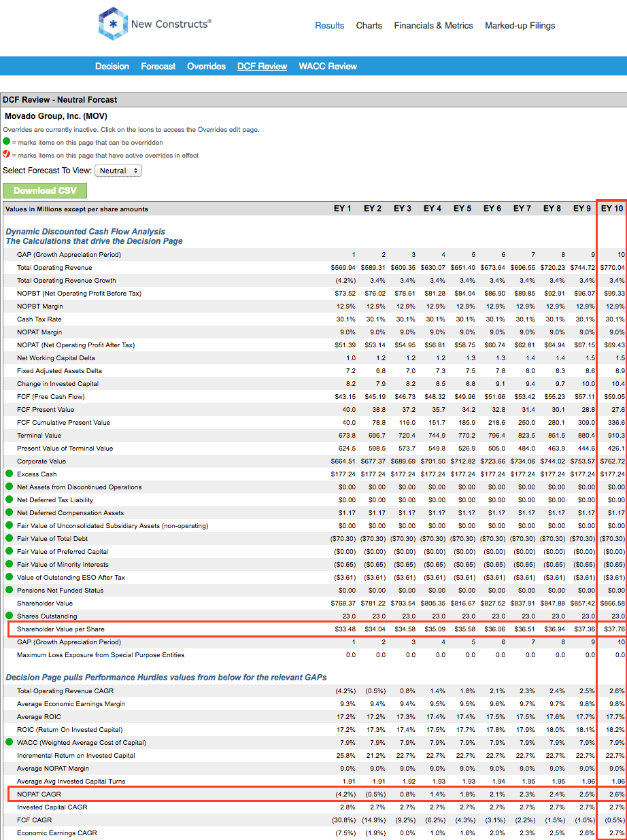Click override icon for Fair Value of Total Debt

9,538
